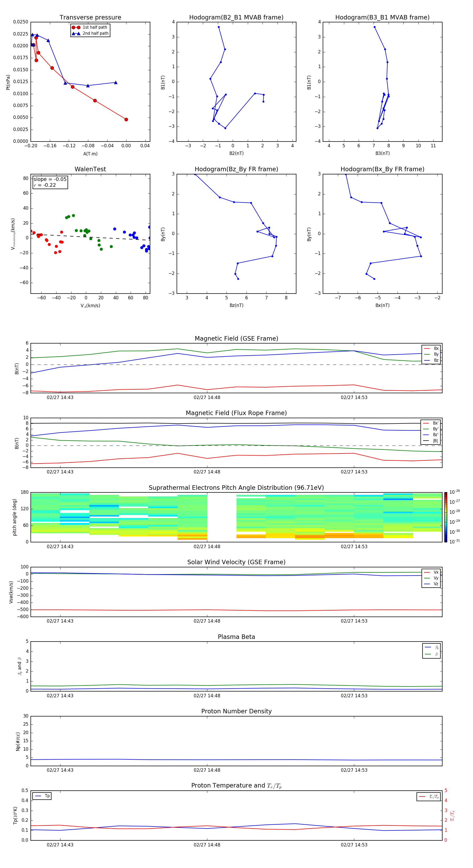The width and height of the screenshot is (473, 868).
Task: Click the 'Vsw(km/s)' y-axis label
Action: (11, 592)
